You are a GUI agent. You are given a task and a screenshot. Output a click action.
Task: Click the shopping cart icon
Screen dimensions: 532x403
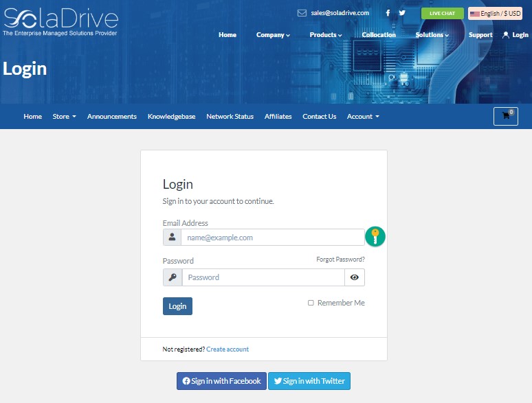point(505,116)
